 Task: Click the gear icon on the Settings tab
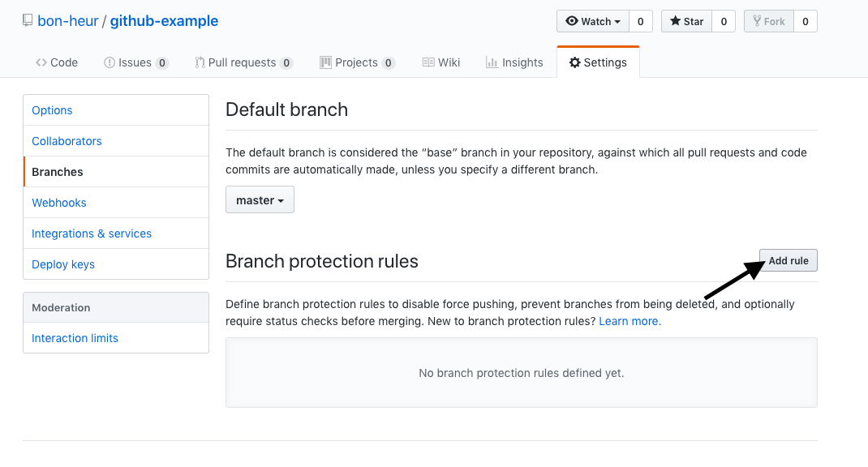pos(575,62)
